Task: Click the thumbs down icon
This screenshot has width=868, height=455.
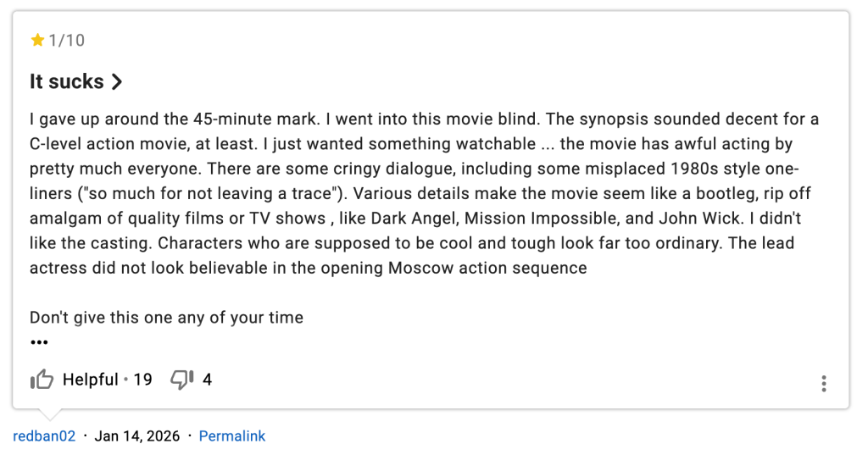Action: [182, 380]
